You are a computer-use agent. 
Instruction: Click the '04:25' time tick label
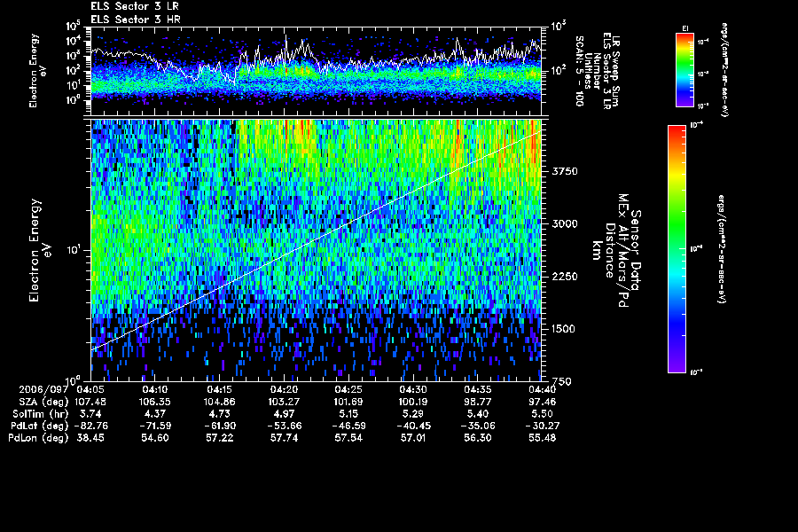pos(348,389)
